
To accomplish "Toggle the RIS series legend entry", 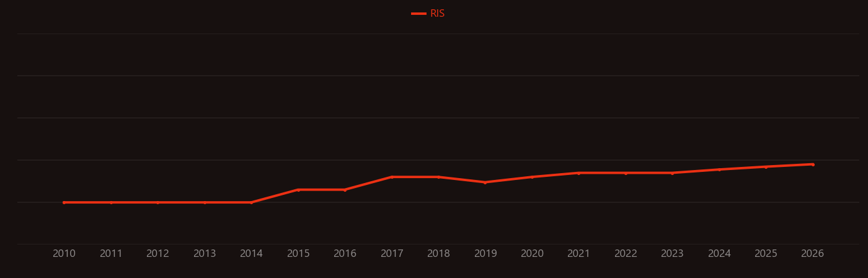I will 428,14.
